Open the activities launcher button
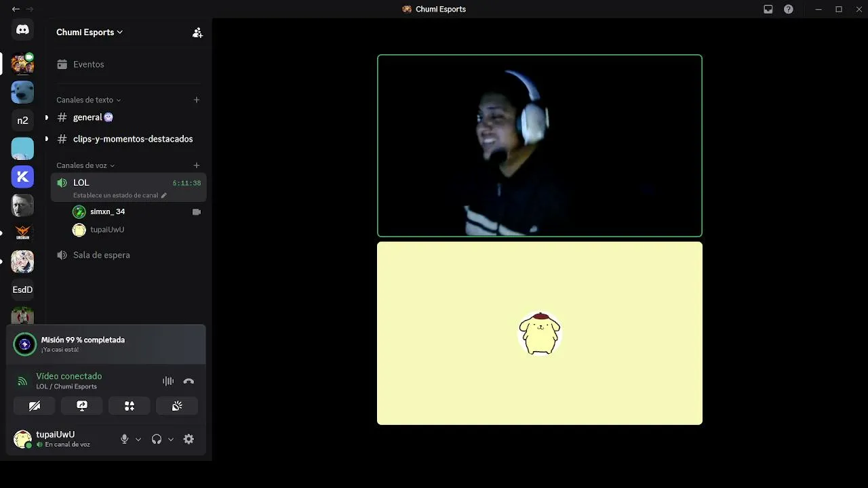The width and height of the screenshot is (868, 488). [x=130, y=406]
